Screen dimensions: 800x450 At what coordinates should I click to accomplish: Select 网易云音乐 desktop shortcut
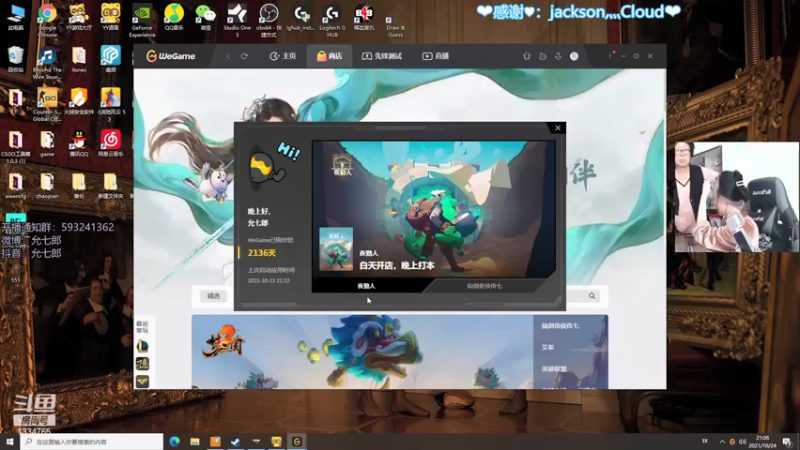pyautogui.click(x=110, y=143)
